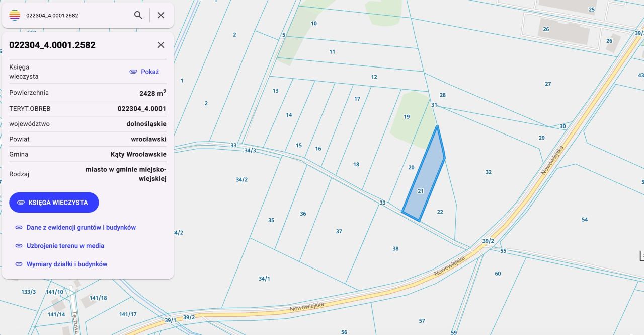Select parcel 20 on the map
Image resolution: width=644 pixels, height=335 pixels.
[x=411, y=168]
